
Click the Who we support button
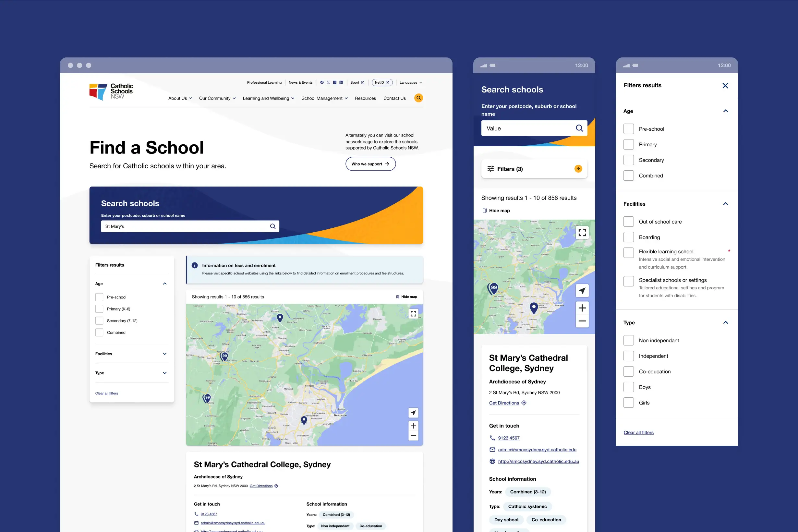(x=370, y=163)
